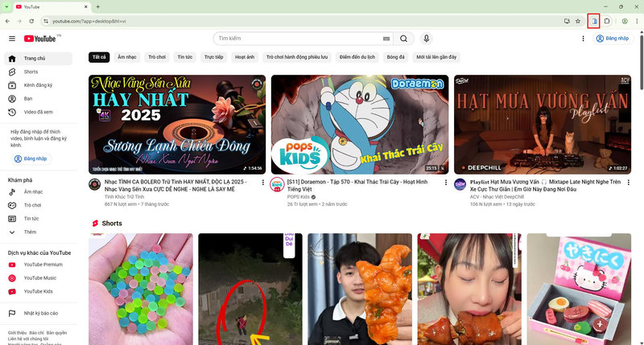
Task: Open Trò chơi under Khám phá
Action: coord(38,205)
